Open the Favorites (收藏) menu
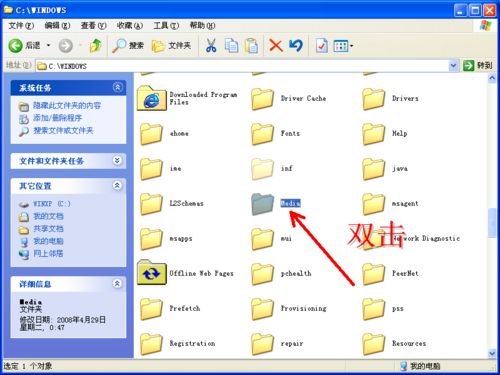The image size is (500, 375). click(x=130, y=25)
